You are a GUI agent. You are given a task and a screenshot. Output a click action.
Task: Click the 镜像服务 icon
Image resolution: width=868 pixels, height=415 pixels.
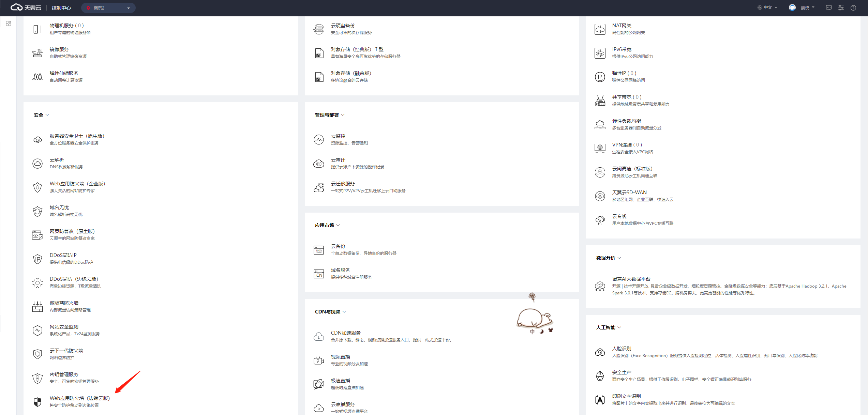pyautogui.click(x=38, y=53)
